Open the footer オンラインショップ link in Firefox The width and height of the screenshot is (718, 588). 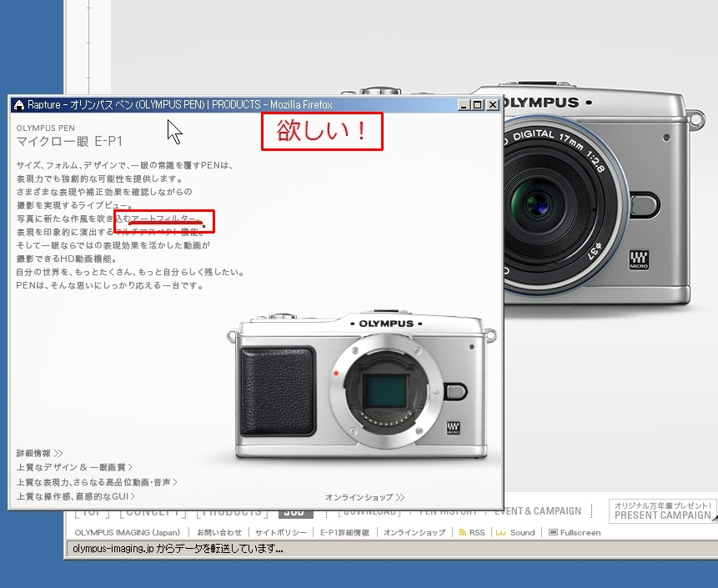pyautogui.click(x=414, y=533)
